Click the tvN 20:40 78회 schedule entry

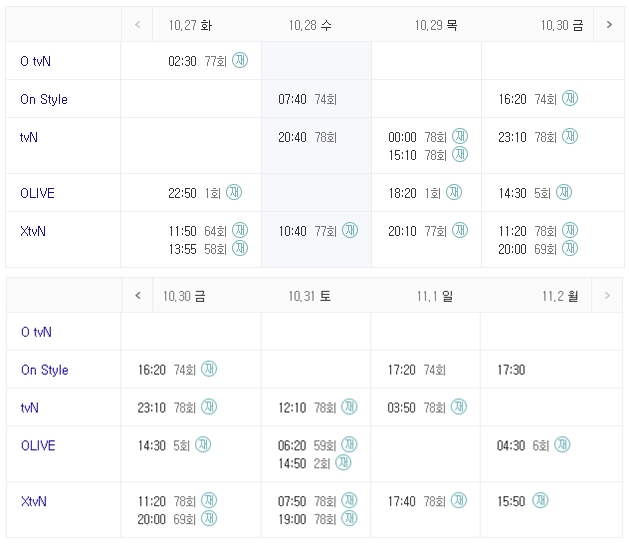tap(307, 137)
